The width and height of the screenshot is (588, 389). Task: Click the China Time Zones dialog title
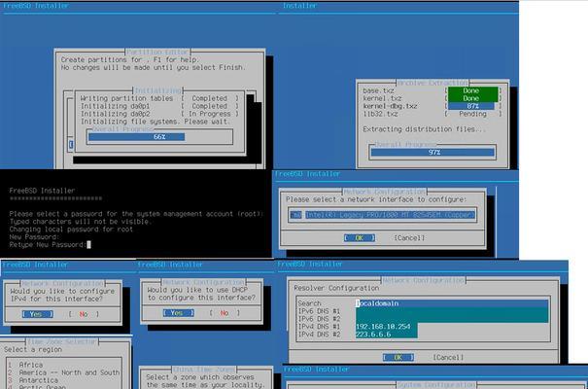pyautogui.click(x=204, y=370)
